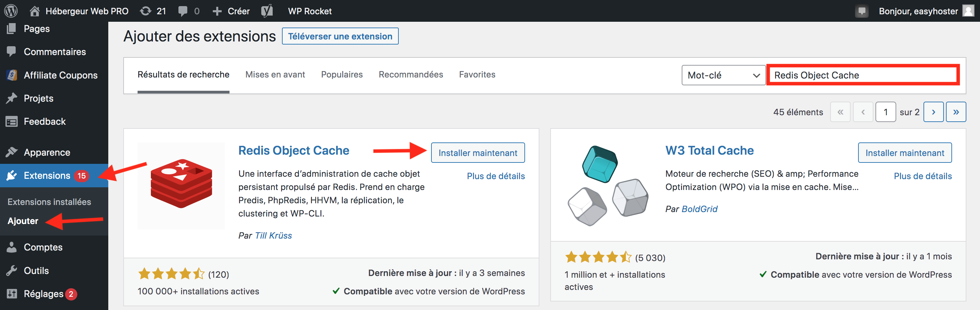This screenshot has width=980, height=310.
Task: Open Réglages in the sidebar
Action: tap(43, 294)
